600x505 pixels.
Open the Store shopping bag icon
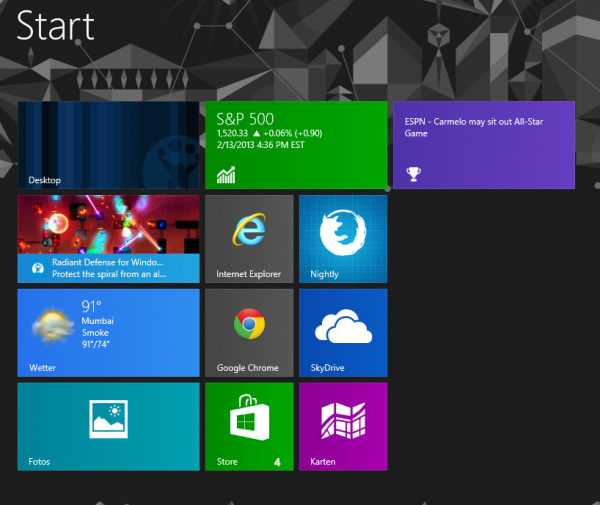click(249, 417)
